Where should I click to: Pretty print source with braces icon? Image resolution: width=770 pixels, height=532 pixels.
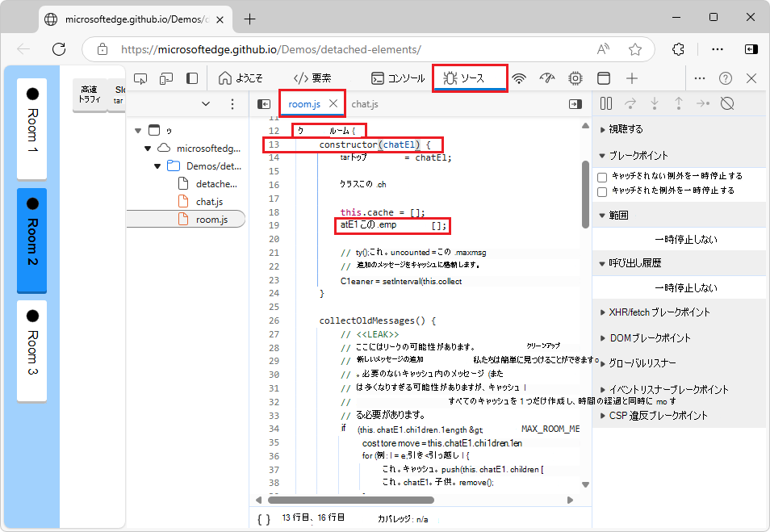[264, 519]
